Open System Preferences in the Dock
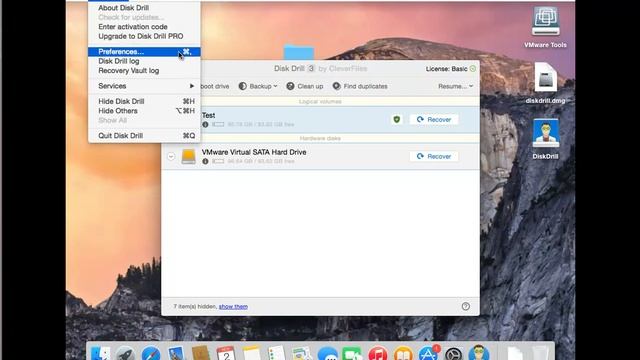This screenshot has width=640, height=360. [x=453, y=353]
